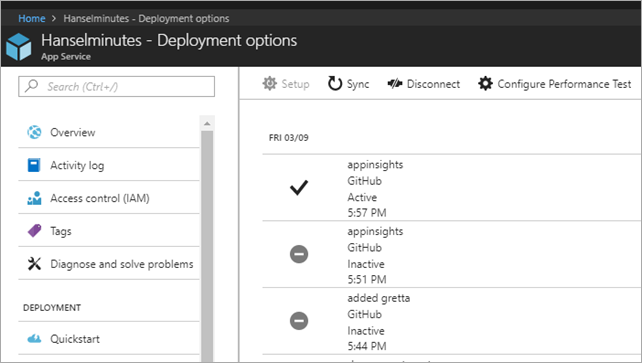
Task: Click the purple Tags icon
Action: tap(34, 231)
